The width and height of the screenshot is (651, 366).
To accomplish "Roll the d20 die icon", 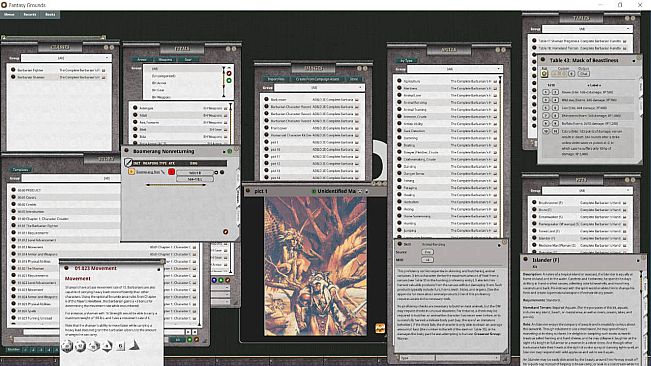I will pyautogui.click(x=67, y=345).
